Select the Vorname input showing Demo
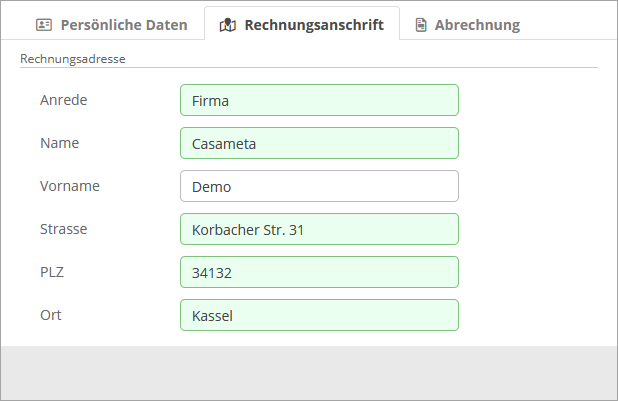 [x=319, y=186]
